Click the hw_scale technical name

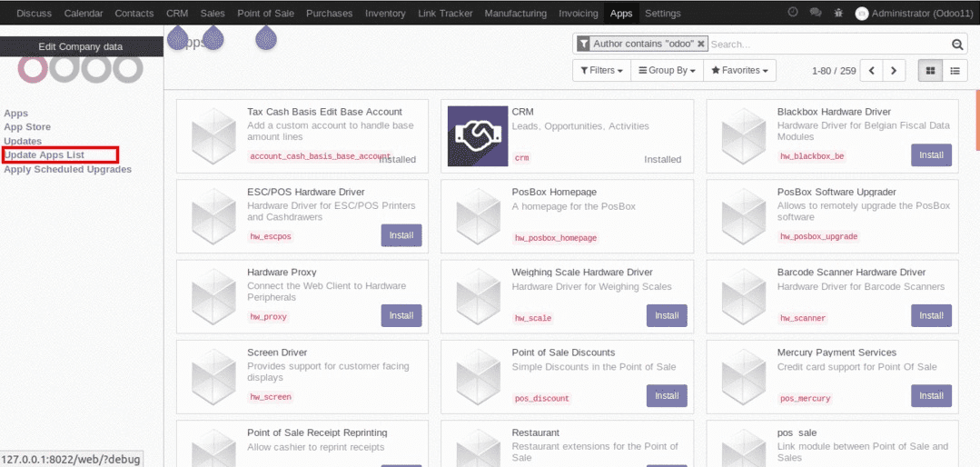coord(533,318)
